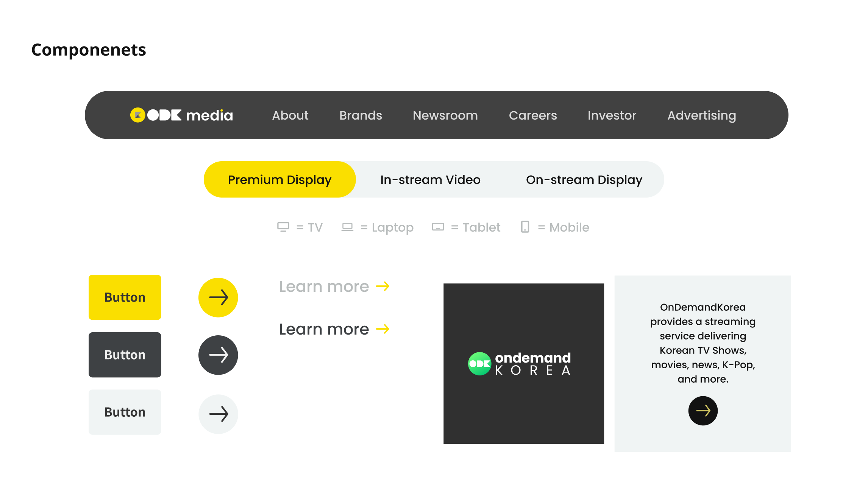868x492 pixels.
Task: Open the Brands nav item
Action: pyautogui.click(x=361, y=115)
